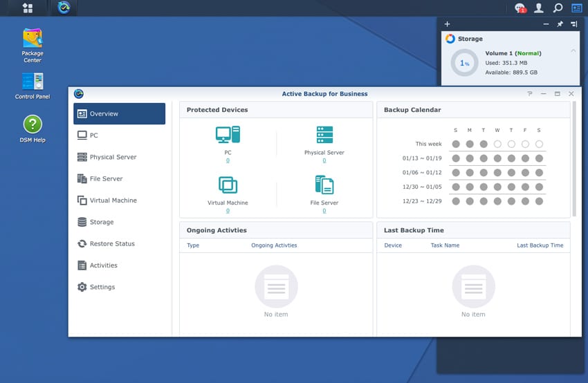
Task: Open the PC count link
Action: (228, 160)
